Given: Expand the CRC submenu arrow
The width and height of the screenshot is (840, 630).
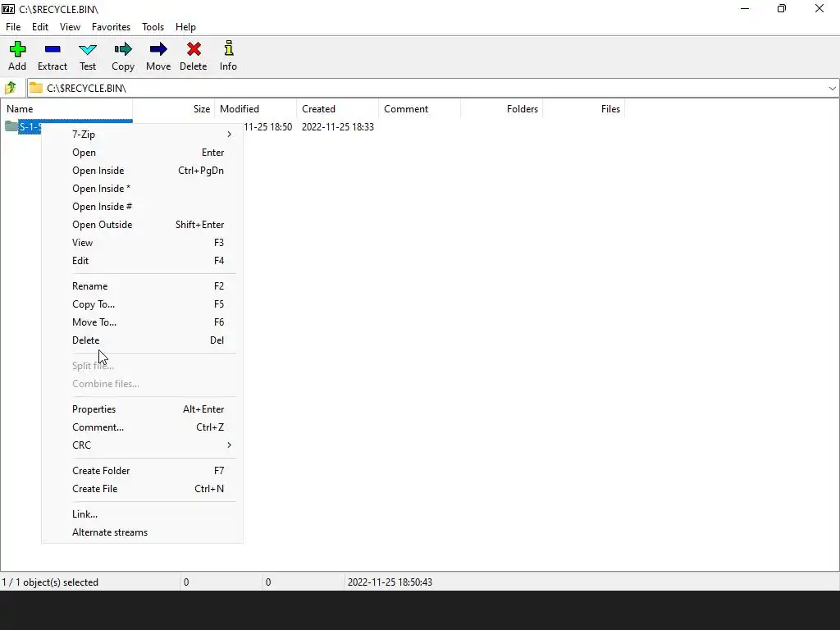Looking at the screenshot, I should point(230,445).
